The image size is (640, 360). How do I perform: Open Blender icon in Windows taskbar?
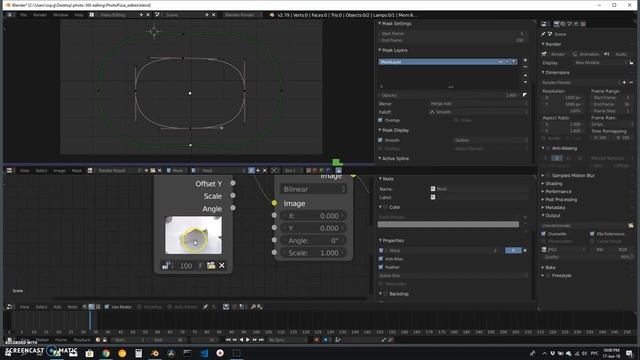[x=155, y=353]
